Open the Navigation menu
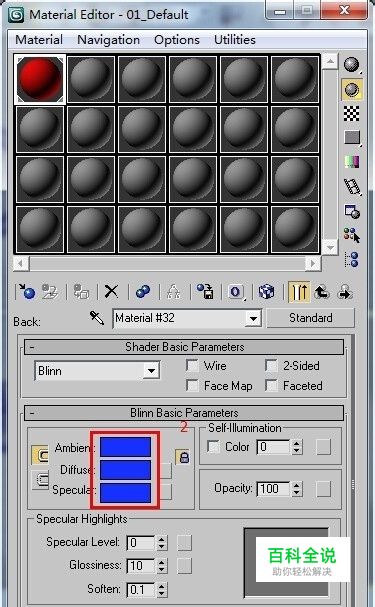The image size is (375, 607). [108, 39]
